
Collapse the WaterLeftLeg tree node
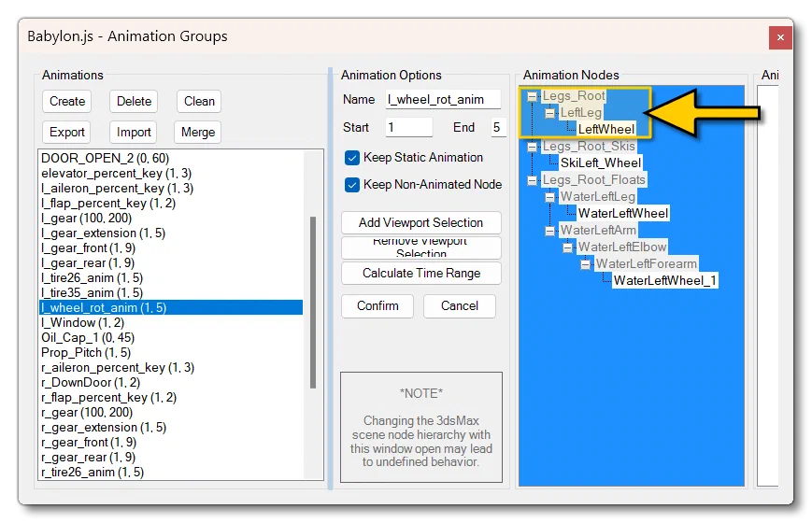tap(549, 197)
